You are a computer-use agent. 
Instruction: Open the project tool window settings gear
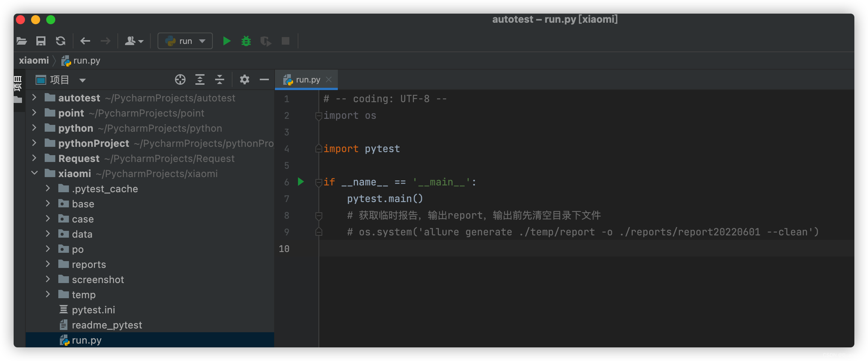[x=244, y=79]
